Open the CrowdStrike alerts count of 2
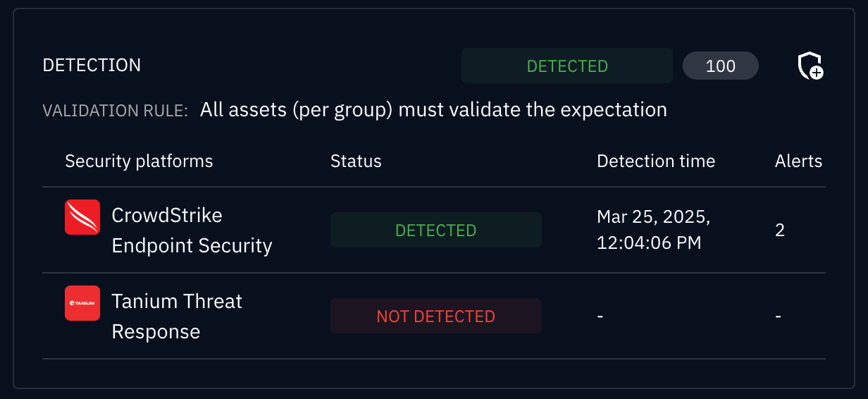This screenshot has height=399, width=868. tap(780, 231)
